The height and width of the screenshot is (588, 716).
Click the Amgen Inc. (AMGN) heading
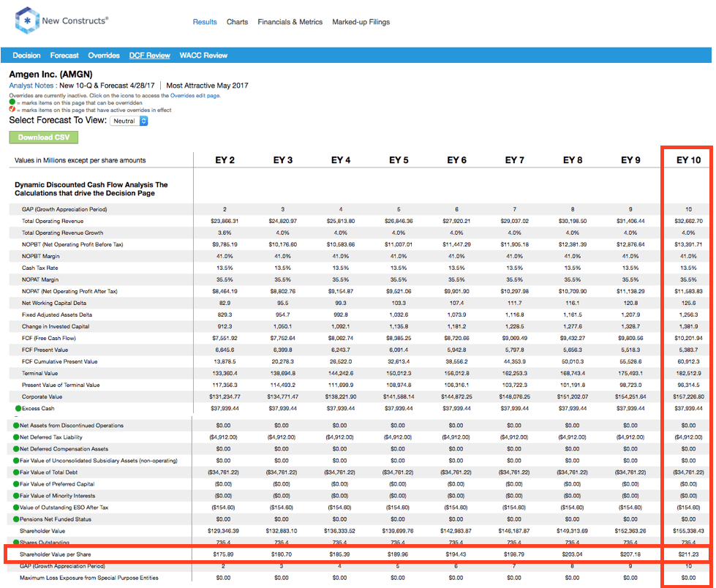click(x=50, y=75)
